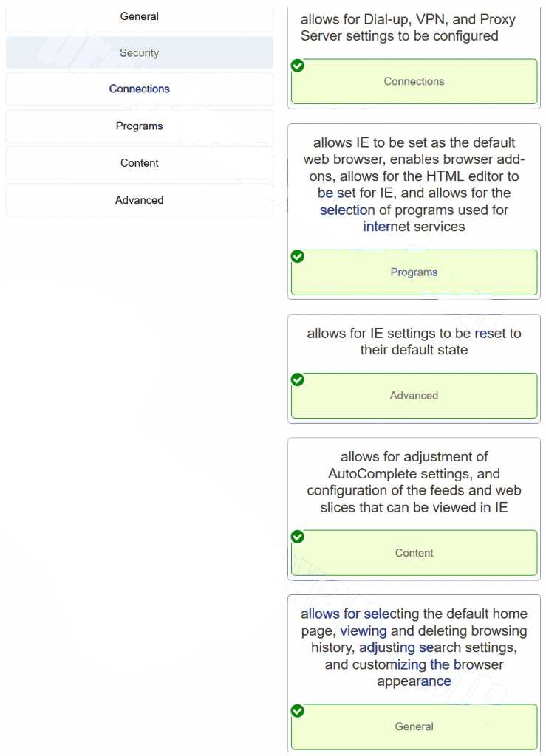Click the green Content answer box
The width and height of the screenshot is (546, 756).
click(414, 553)
